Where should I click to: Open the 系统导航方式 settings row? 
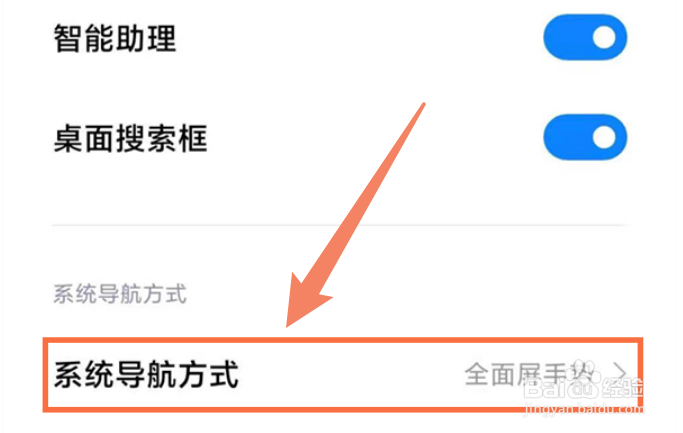pos(343,375)
